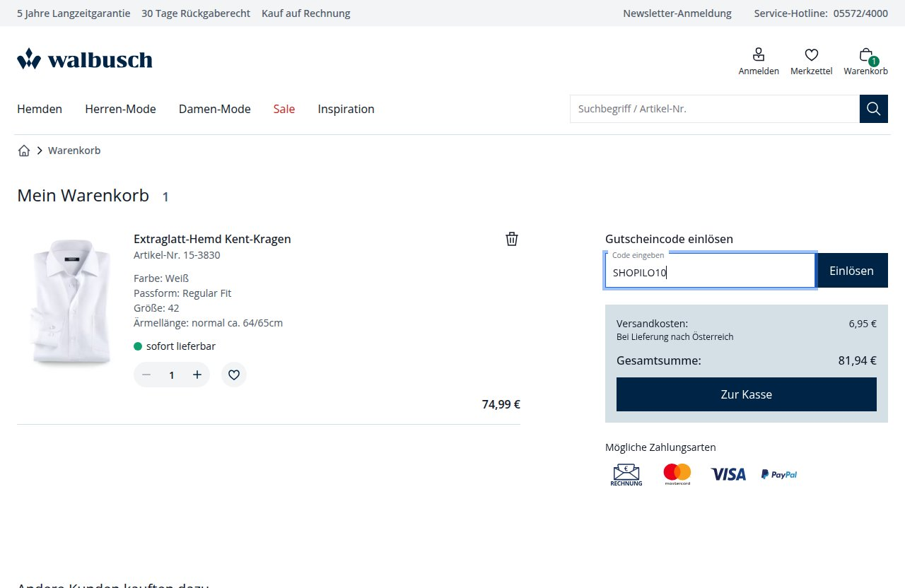
Task: Open the Herren-Mode menu
Action: (x=120, y=109)
